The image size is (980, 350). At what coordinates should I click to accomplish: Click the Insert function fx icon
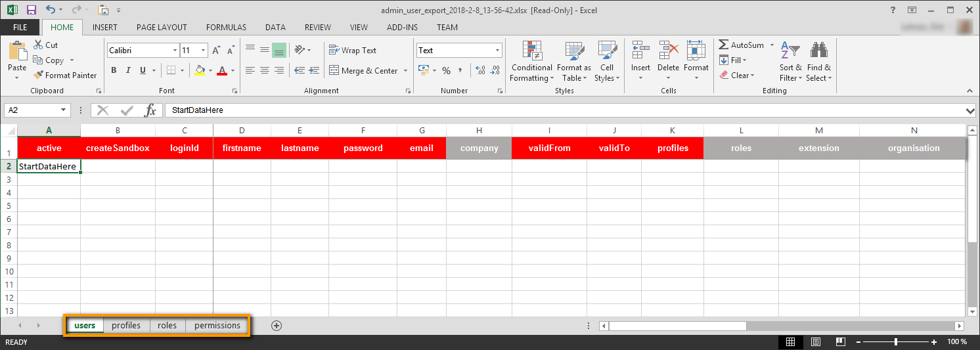click(150, 110)
